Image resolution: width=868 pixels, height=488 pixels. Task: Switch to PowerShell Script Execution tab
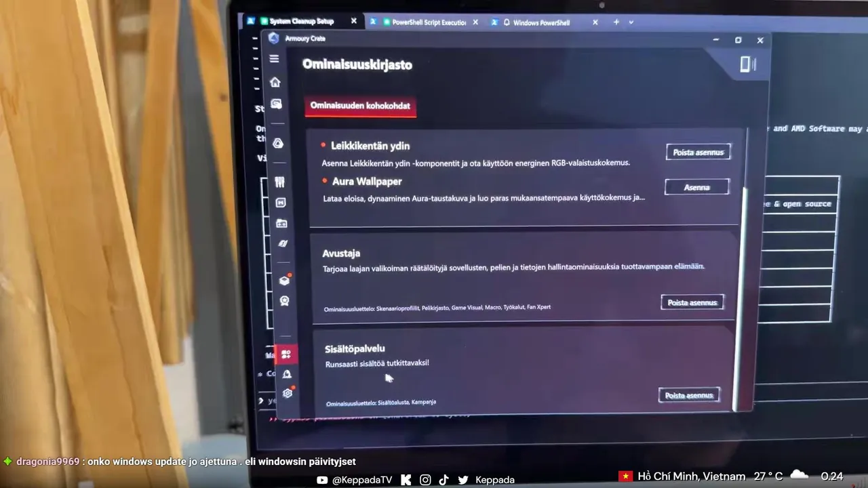(425, 22)
